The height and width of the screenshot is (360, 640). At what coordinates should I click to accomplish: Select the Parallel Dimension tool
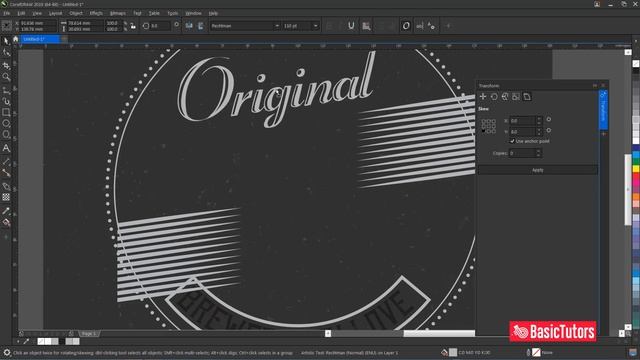point(6,162)
